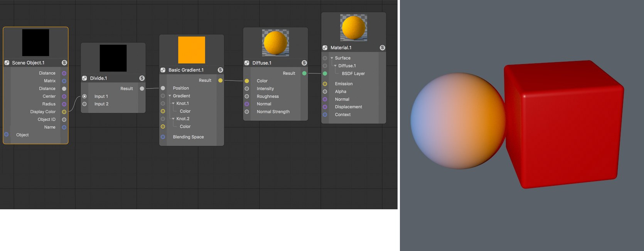Click the Intensity input port on Diffuse.1
Viewport: 644px width, 251px height.
247,88
